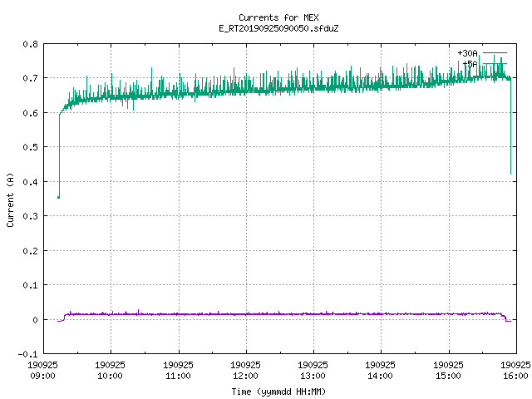This screenshot has width=532, height=399.
Task: Click the green +5A legend line sample
Action: click(x=495, y=63)
